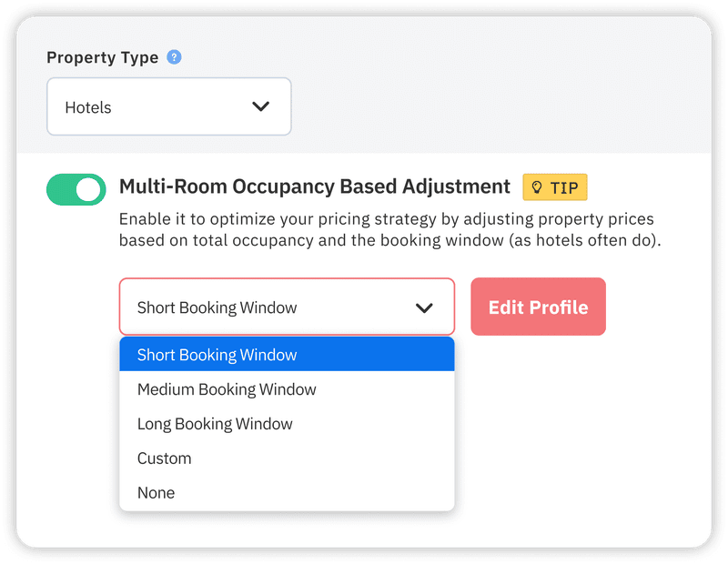Open the Hotels property type dropdown
Image resolution: width=728 pixels, height=564 pixels.
coord(168,106)
